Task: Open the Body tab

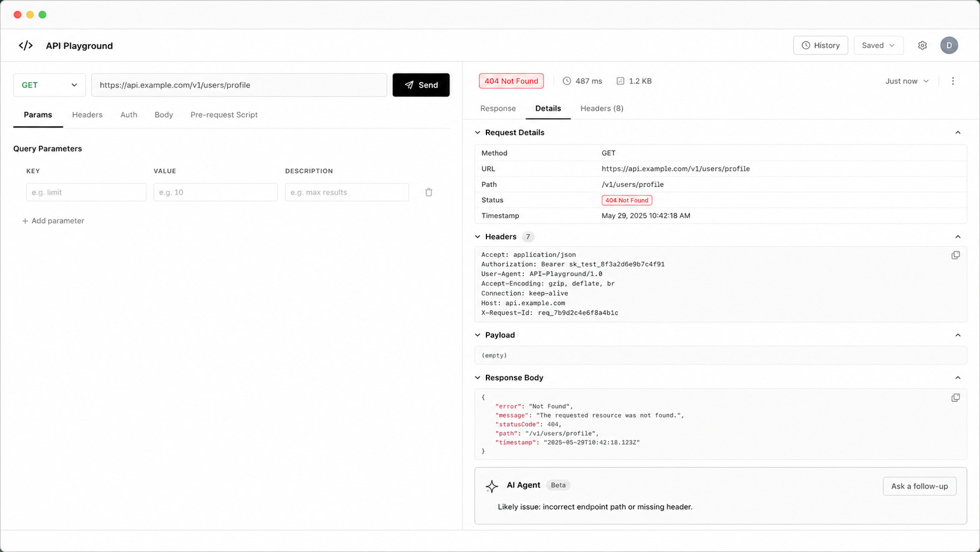Action: click(x=164, y=115)
